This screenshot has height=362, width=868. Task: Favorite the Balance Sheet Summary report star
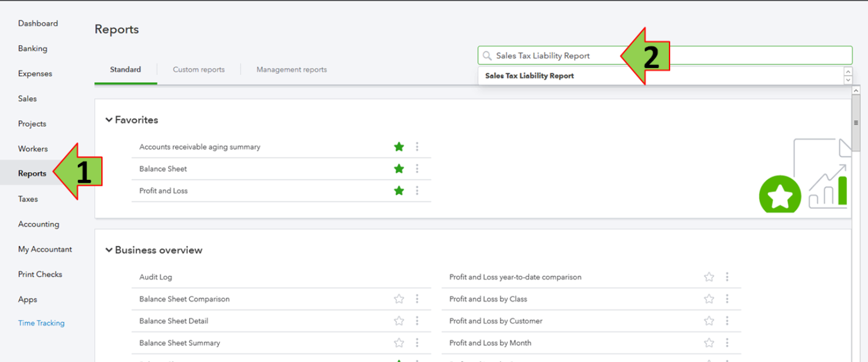[399, 343]
